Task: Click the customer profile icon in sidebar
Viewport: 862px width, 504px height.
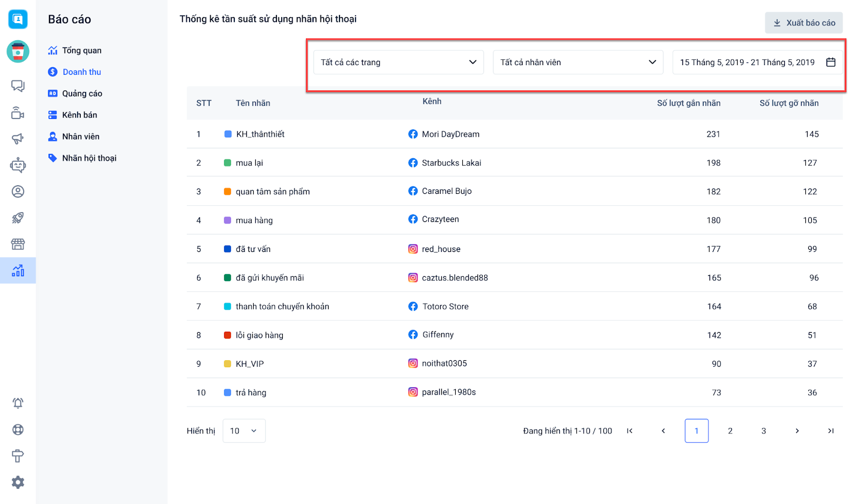Action: coord(18,192)
